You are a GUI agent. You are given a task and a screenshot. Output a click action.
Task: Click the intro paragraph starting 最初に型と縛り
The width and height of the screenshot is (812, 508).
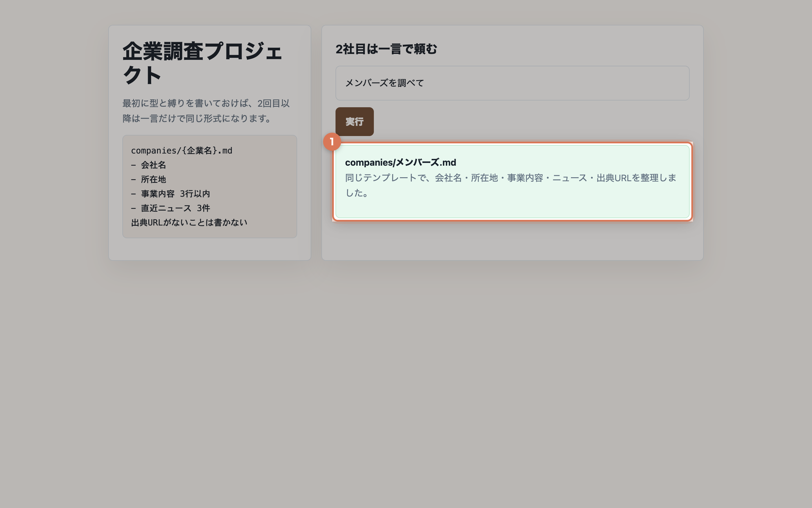[x=206, y=111]
